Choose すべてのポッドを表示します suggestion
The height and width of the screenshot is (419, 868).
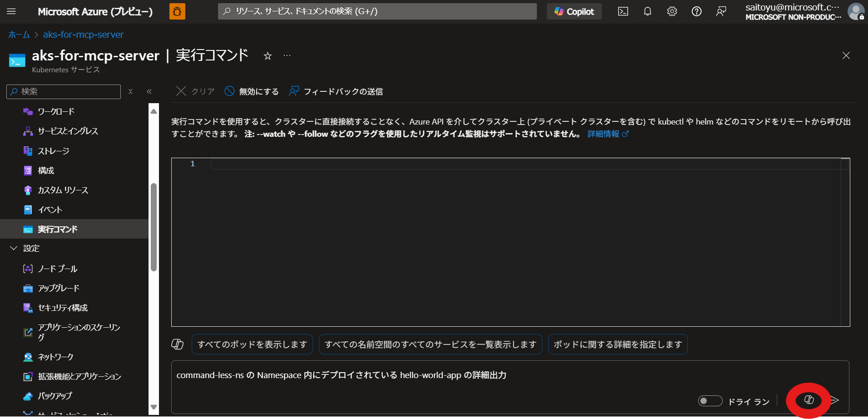pyautogui.click(x=252, y=344)
